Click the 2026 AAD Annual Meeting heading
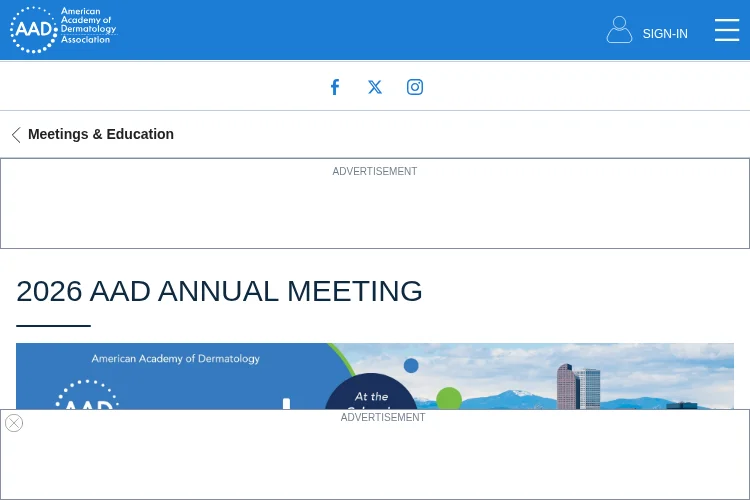This screenshot has width=750, height=500. (219, 291)
